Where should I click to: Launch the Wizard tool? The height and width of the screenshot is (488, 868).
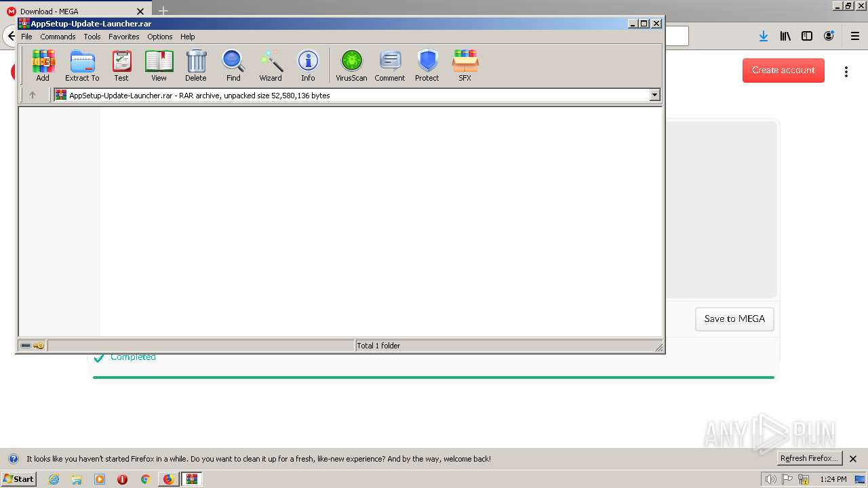point(271,66)
